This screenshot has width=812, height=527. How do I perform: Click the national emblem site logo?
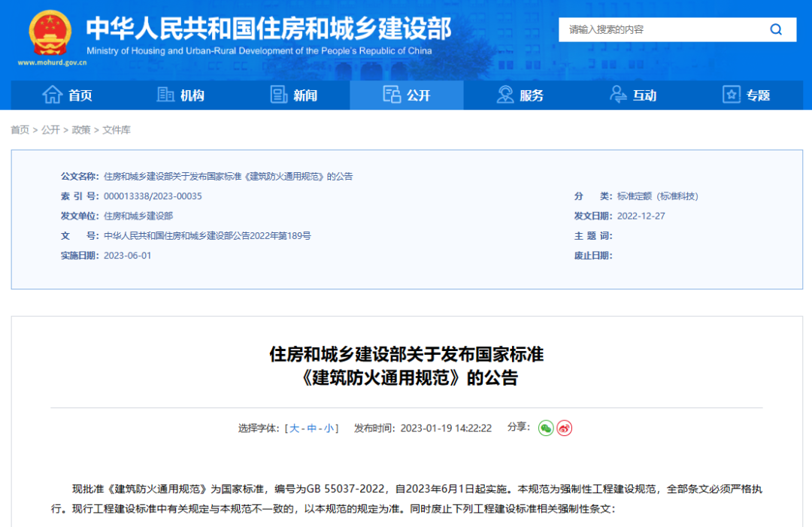point(50,32)
